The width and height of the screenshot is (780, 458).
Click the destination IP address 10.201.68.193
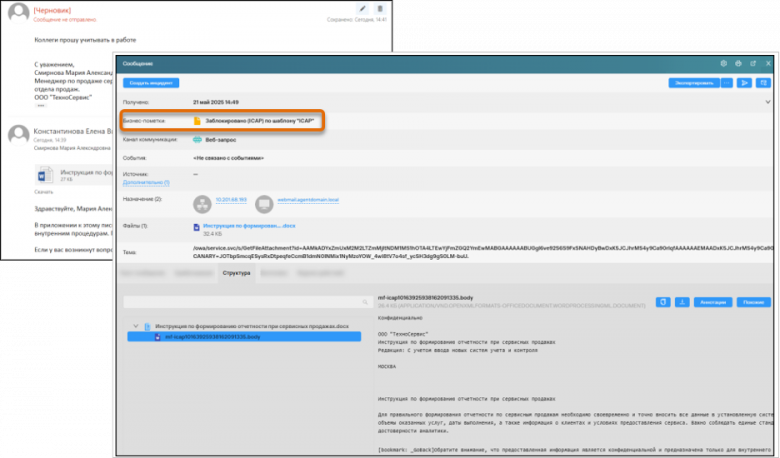click(234, 199)
